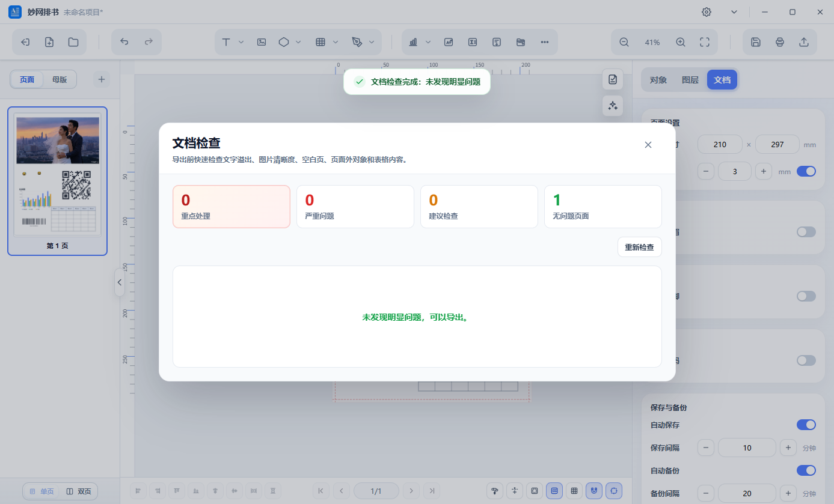The image size is (834, 504).
Task: Switch to the 对象 tab
Action: (658, 79)
